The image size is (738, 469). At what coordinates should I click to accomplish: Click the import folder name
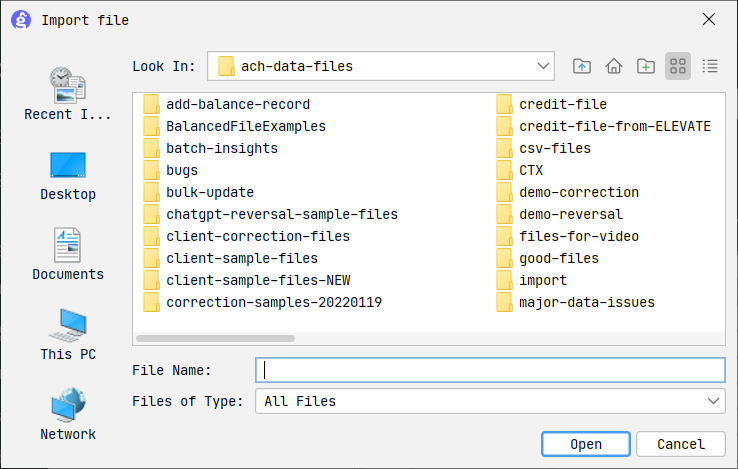(x=543, y=281)
